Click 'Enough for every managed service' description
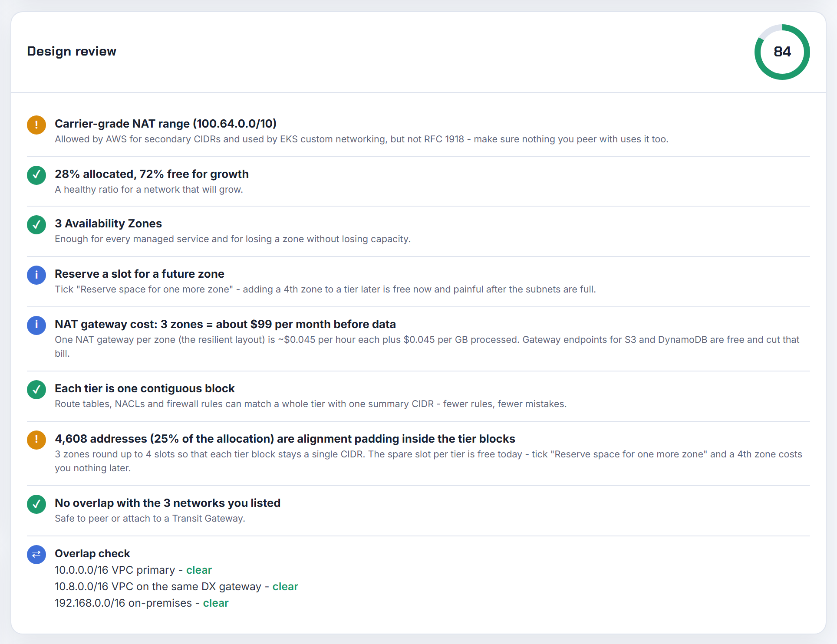Image resolution: width=837 pixels, height=644 pixels. (233, 239)
